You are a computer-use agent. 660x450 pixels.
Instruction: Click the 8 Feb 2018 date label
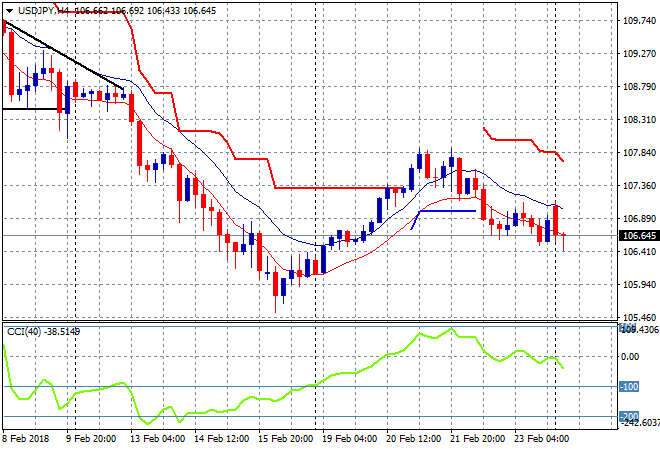pos(25,439)
